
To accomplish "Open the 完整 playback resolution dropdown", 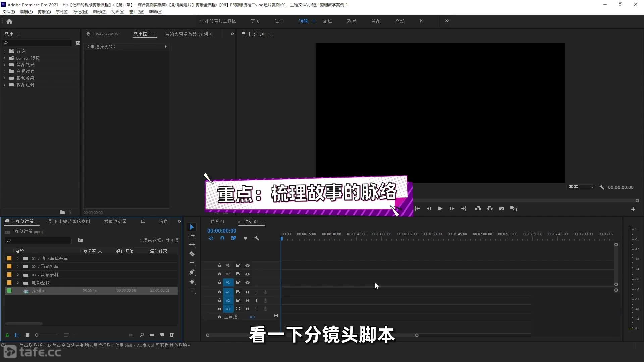I will [581, 187].
